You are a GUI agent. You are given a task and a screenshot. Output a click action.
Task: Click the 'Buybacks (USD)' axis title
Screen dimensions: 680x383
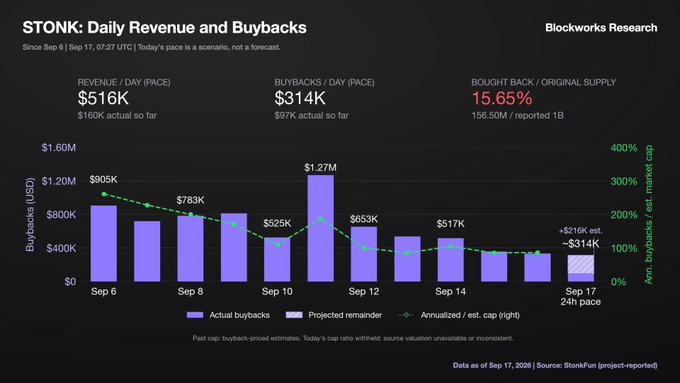click(29, 214)
